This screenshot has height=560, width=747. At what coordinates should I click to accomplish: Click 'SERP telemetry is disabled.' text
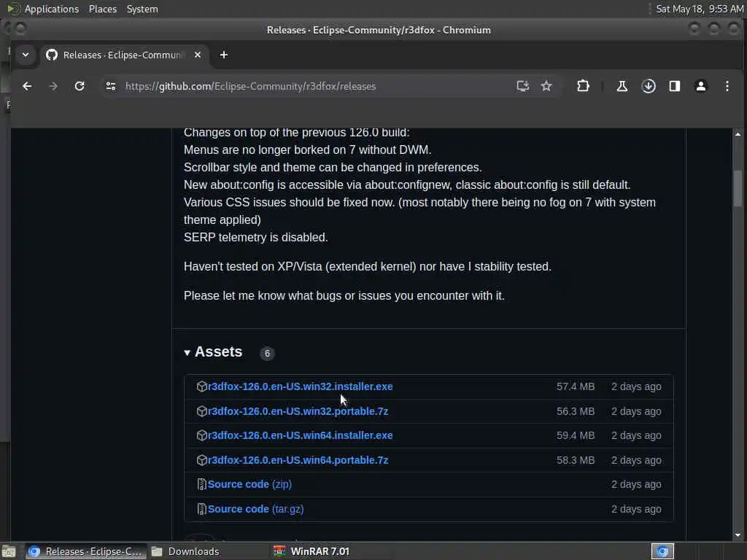click(256, 237)
